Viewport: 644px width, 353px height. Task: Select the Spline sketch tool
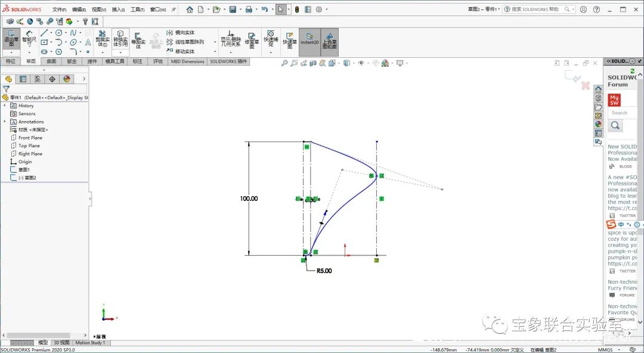click(x=73, y=32)
